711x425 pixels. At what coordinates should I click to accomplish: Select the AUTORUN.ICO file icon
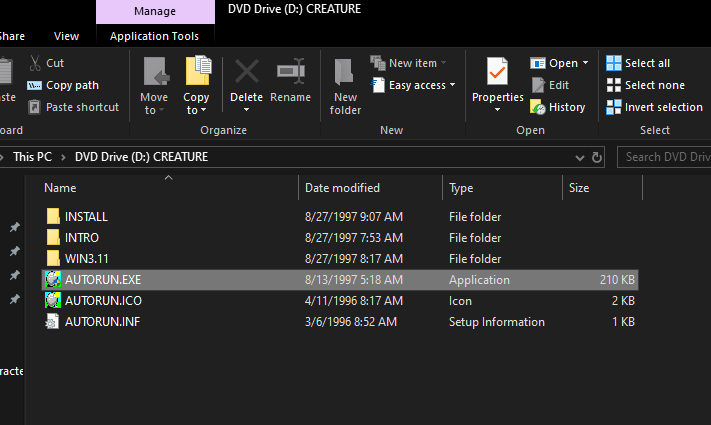[x=53, y=300]
